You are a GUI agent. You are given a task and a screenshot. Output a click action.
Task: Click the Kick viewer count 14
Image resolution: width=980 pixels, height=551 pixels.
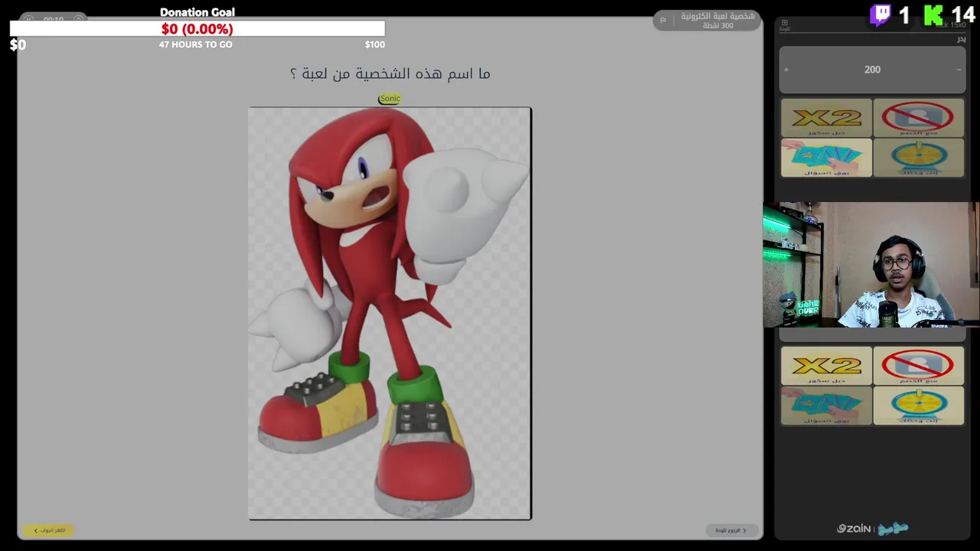click(962, 15)
